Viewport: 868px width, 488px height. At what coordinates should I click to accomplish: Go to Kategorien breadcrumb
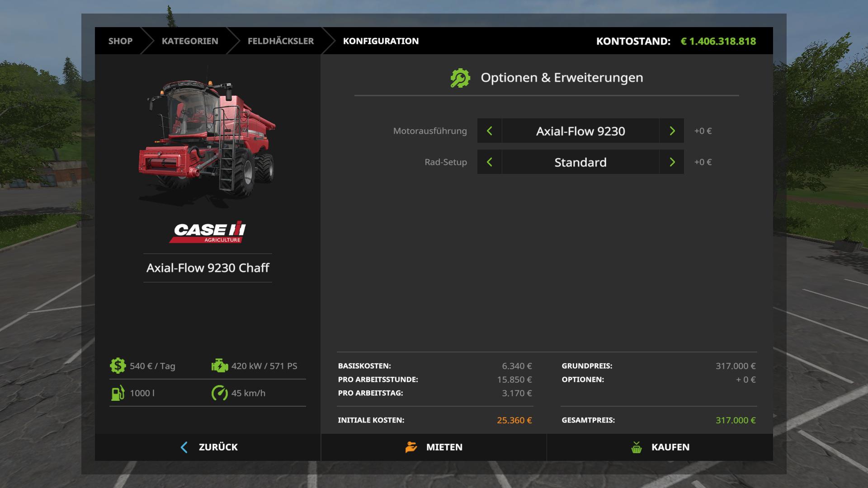(x=190, y=41)
